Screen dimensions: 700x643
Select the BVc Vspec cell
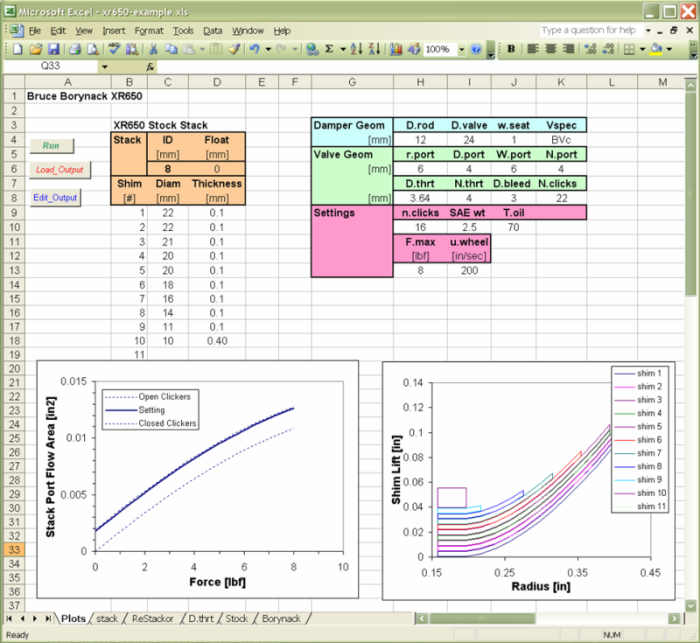click(561, 140)
